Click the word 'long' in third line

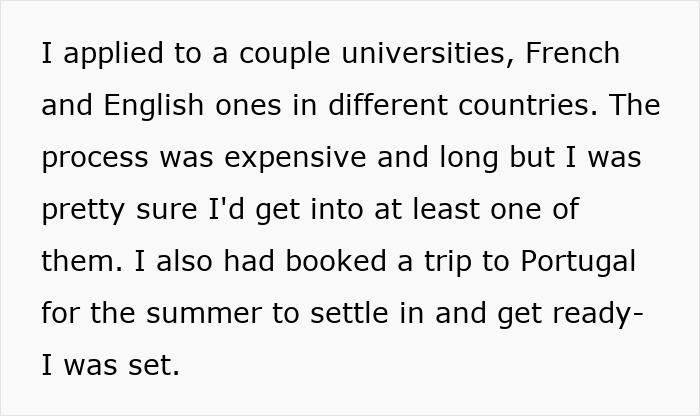(469, 158)
